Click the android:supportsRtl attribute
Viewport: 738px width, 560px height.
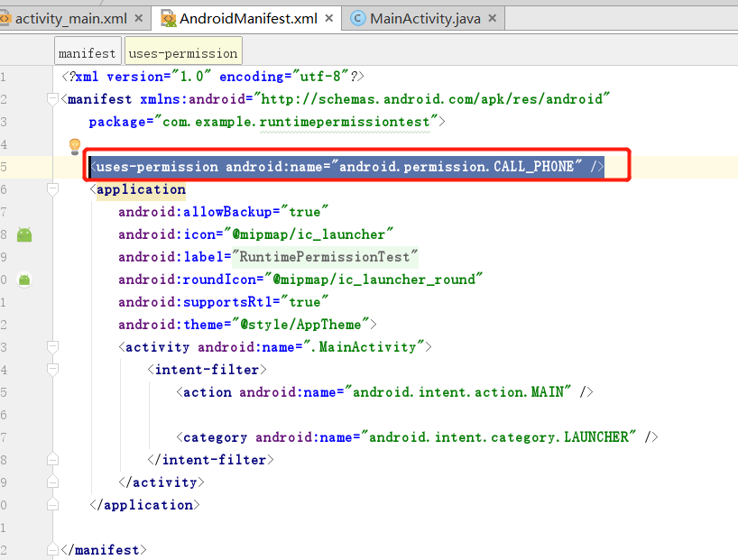(x=195, y=302)
